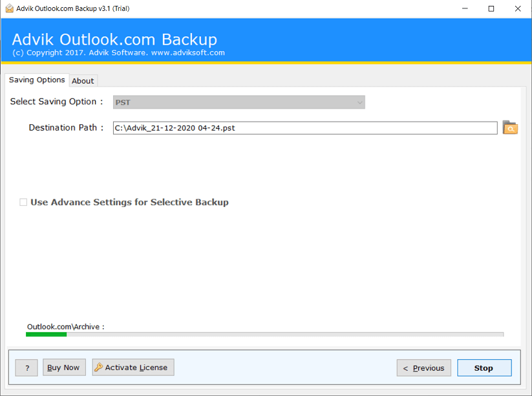This screenshot has height=396, width=532.
Task: Click the Outlook.com\Archive status text
Action: pos(65,327)
